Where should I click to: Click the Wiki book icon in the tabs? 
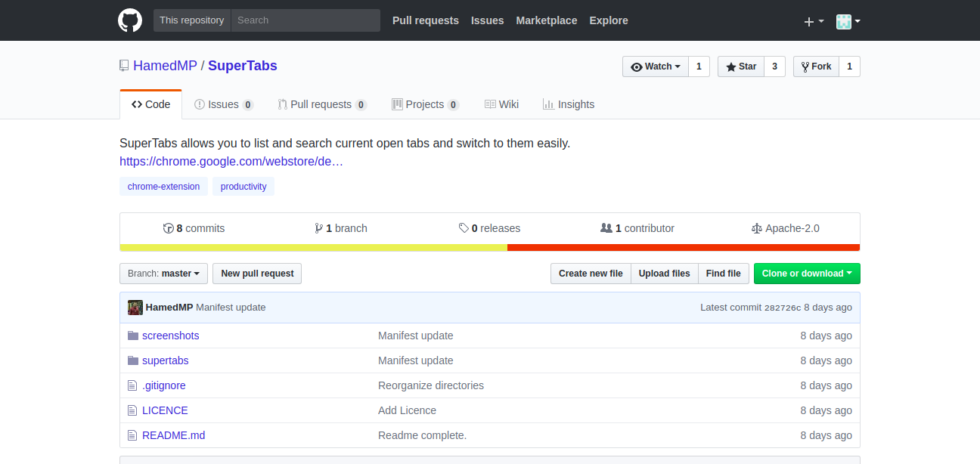point(490,104)
